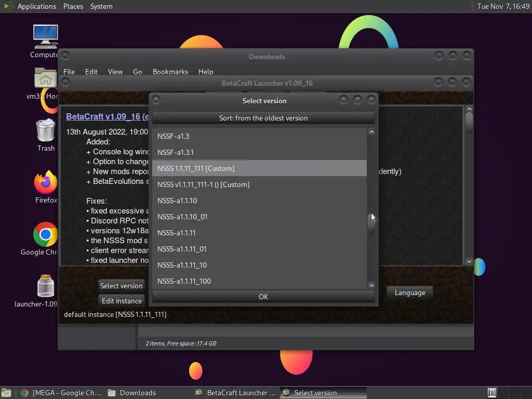Open View menu in Downloads window

[x=115, y=72]
